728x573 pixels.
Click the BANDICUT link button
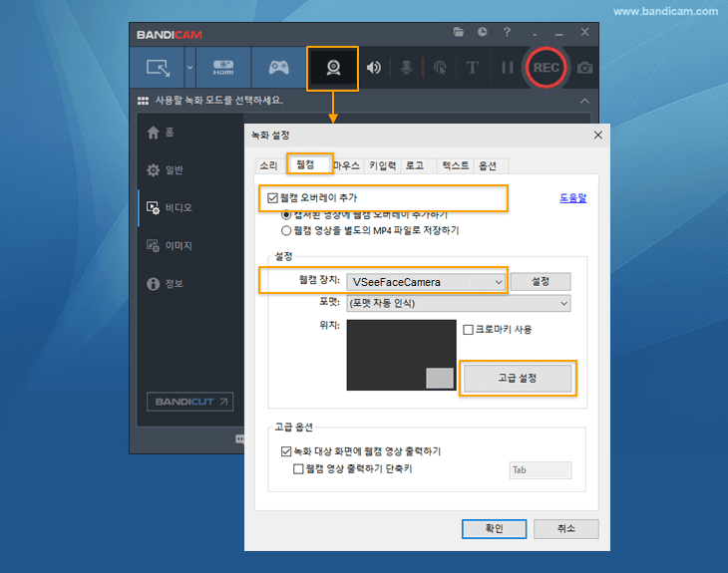pyautogui.click(x=189, y=402)
